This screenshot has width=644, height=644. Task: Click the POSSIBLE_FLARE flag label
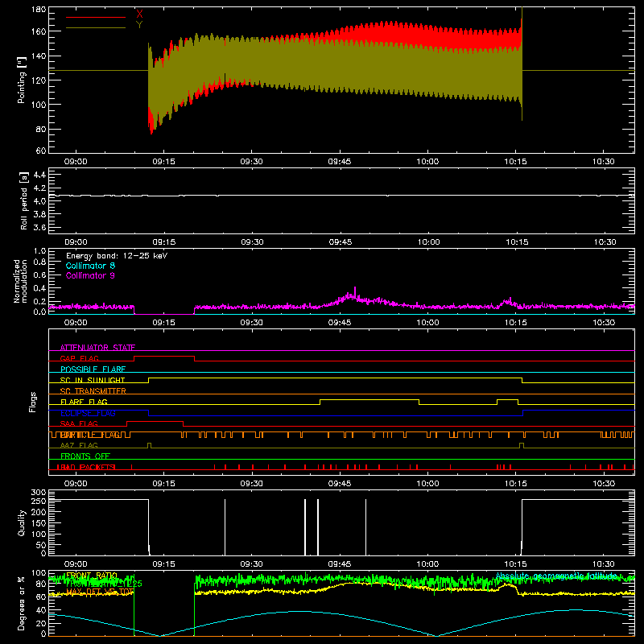pyautogui.click(x=93, y=369)
